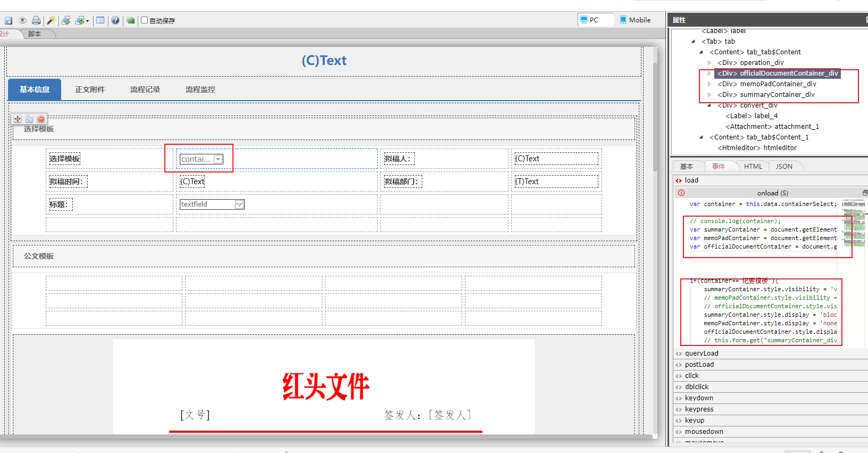Open the queryLoad event
Screen dimensions: 868x453
pos(771,353)
